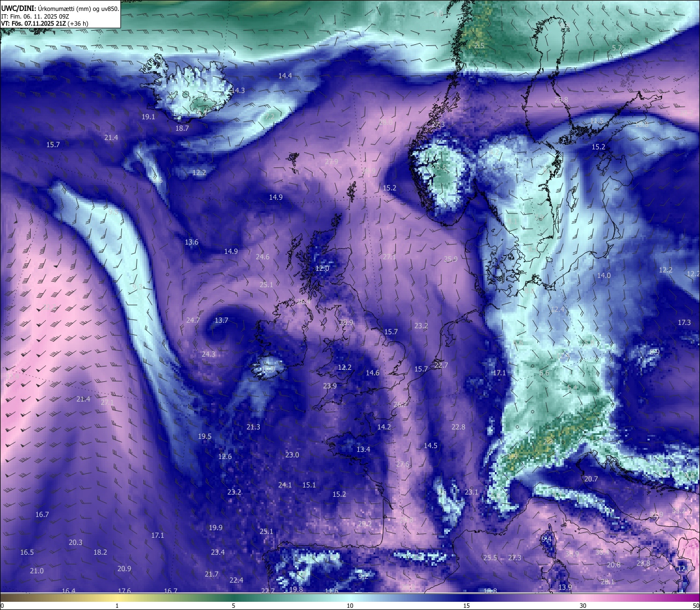Viewport: 700px width, 610px height.
Task: Click the 22.4 value near Galicia
Action: point(236,580)
